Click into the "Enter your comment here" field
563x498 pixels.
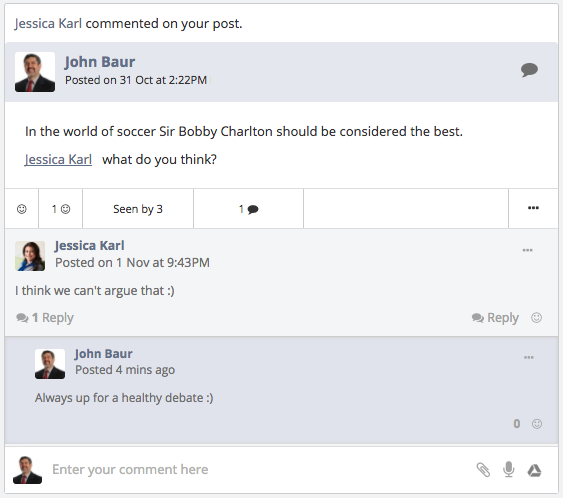[259, 469]
